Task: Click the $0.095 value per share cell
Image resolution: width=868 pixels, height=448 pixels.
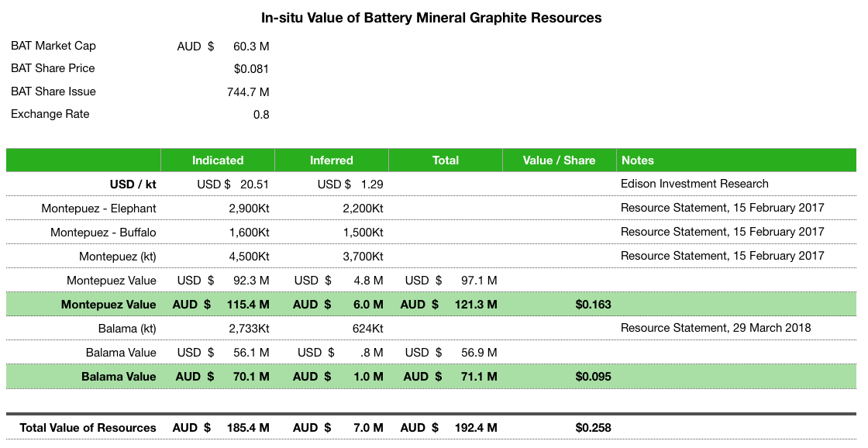Action: click(x=594, y=377)
